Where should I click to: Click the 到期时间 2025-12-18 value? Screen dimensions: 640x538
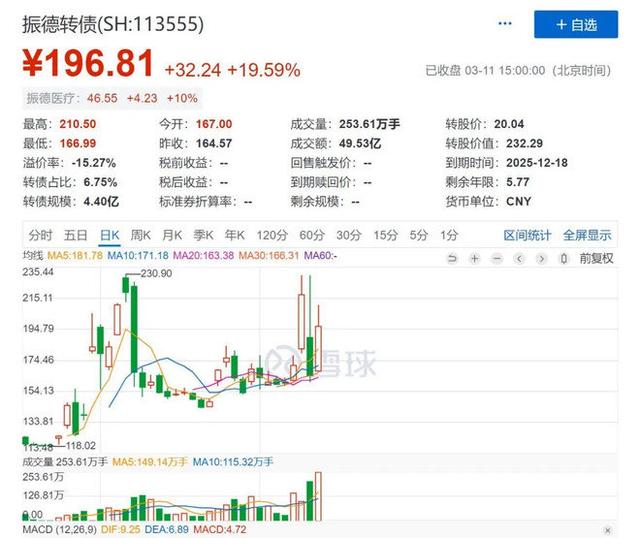[x=537, y=163]
